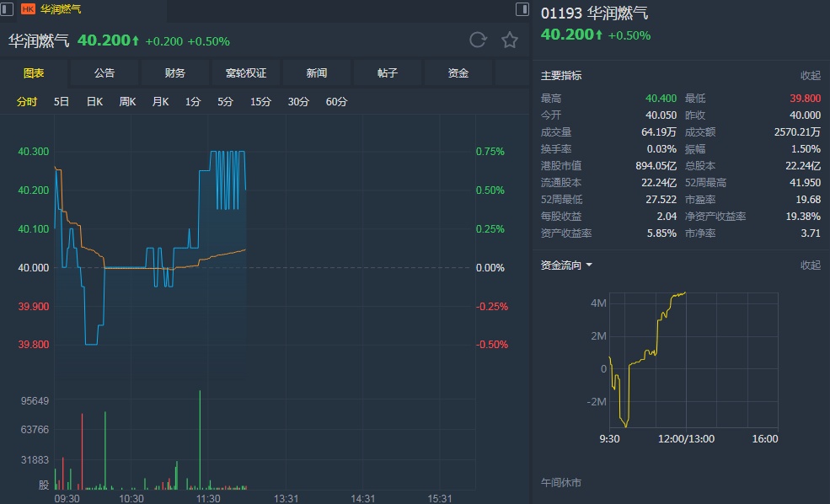Image resolution: width=830 pixels, height=504 pixels.
Task: Switch to the 公告 tab
Action: (x=104, y=73)
